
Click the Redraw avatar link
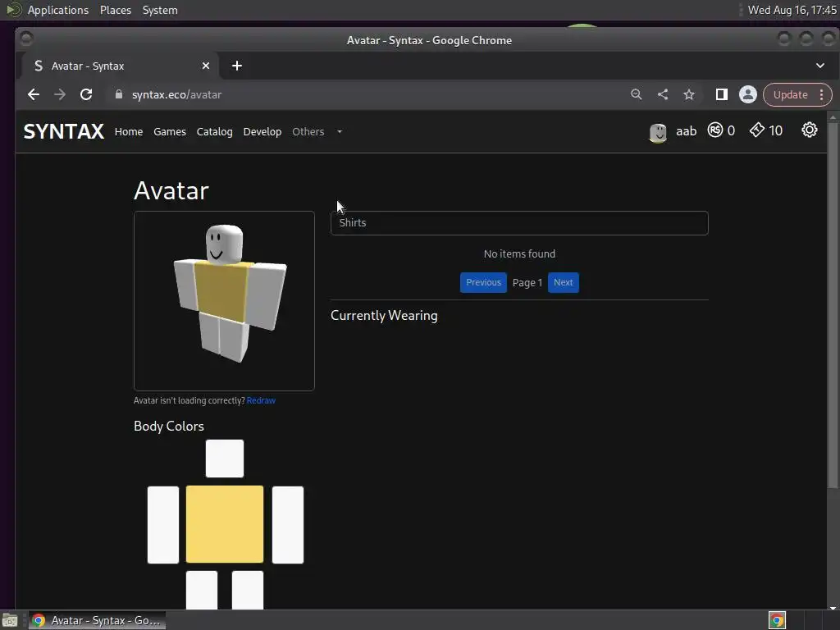point(261,400)
